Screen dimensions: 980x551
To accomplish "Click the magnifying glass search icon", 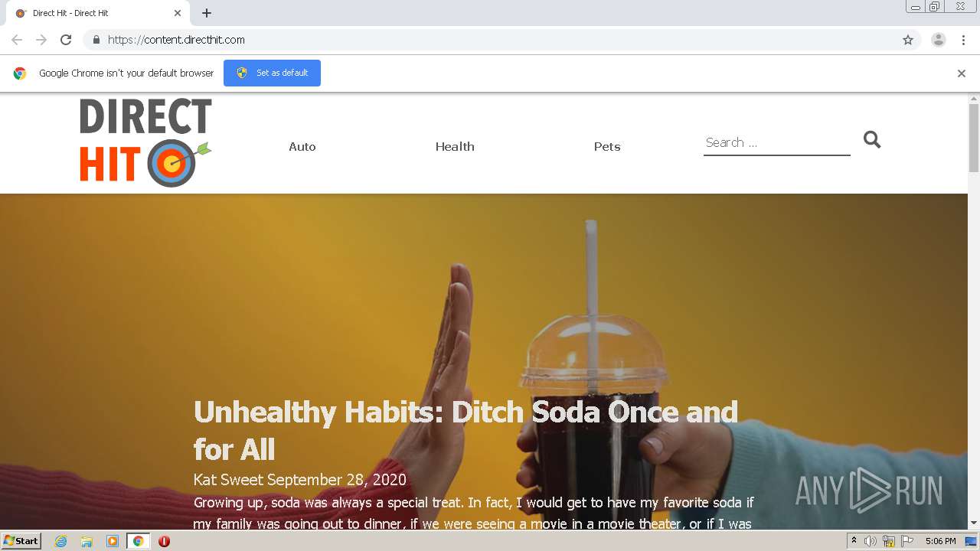I will [x=872, y=139].
